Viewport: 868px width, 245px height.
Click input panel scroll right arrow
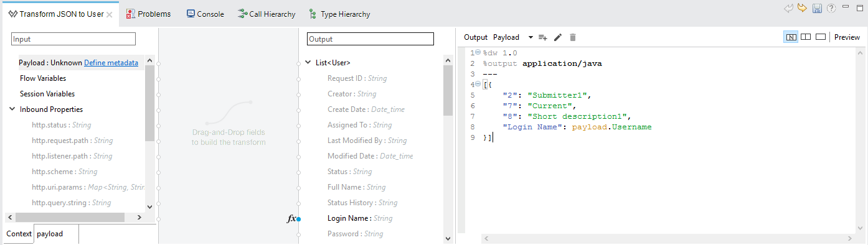139,217
